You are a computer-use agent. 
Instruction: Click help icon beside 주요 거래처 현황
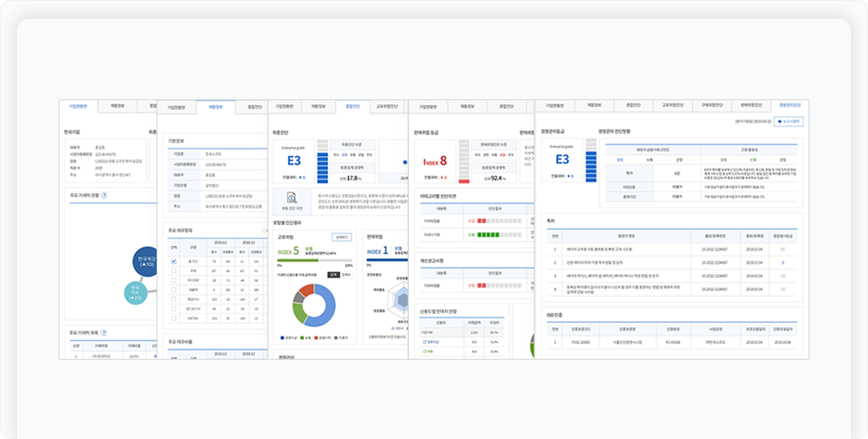(x=104, y=195)
